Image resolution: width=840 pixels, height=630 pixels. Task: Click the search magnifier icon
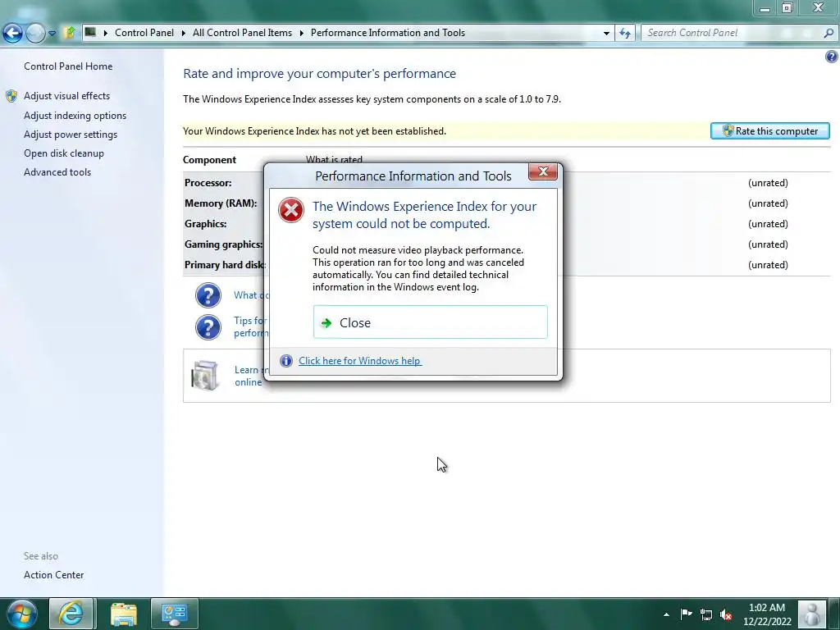829,33
